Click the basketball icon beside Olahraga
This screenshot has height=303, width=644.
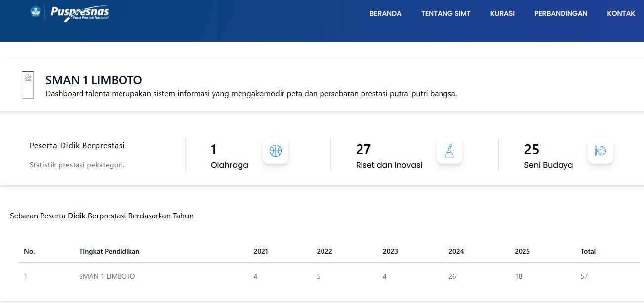275,151
